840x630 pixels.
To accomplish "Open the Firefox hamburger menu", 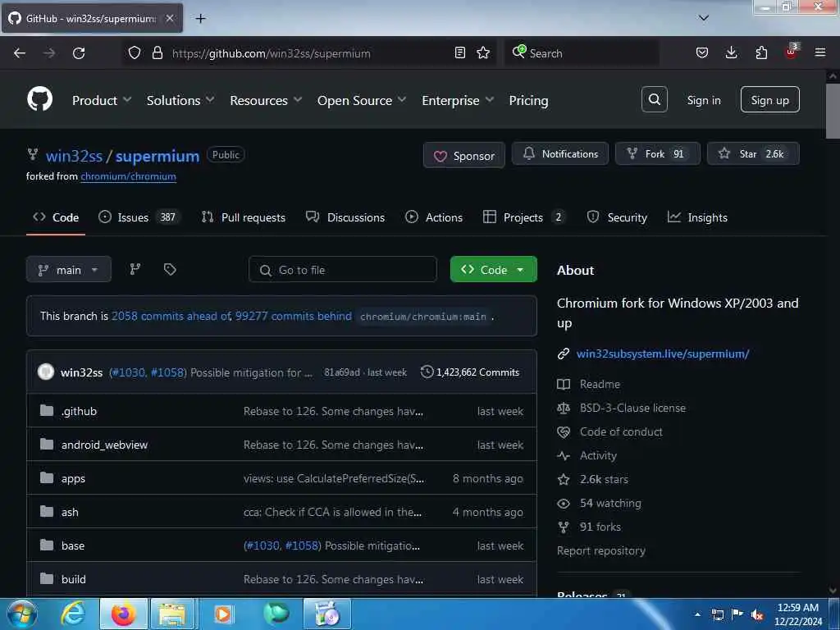I will click(x=820, y=52).
